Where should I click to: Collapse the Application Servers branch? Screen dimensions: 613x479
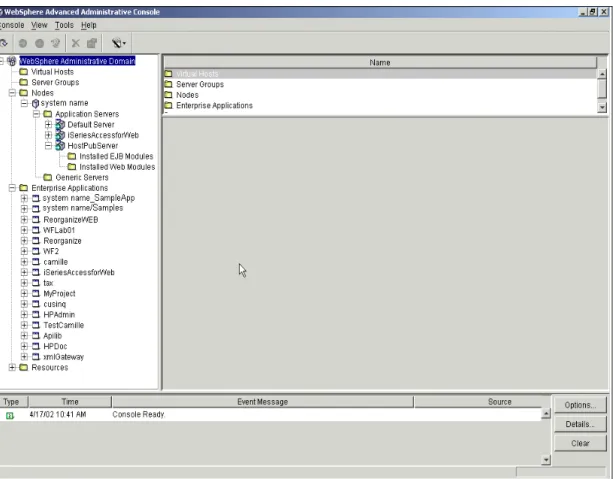pos(36,114)
